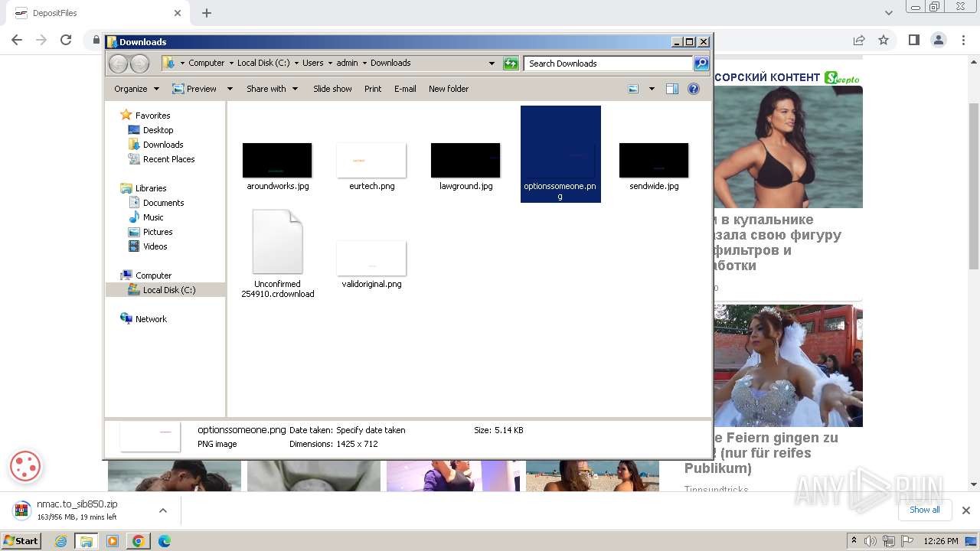This screenshot has height=551, width=980.
Task: Click E-mail in the Explorer toolbar
Action: pos(405,89)
